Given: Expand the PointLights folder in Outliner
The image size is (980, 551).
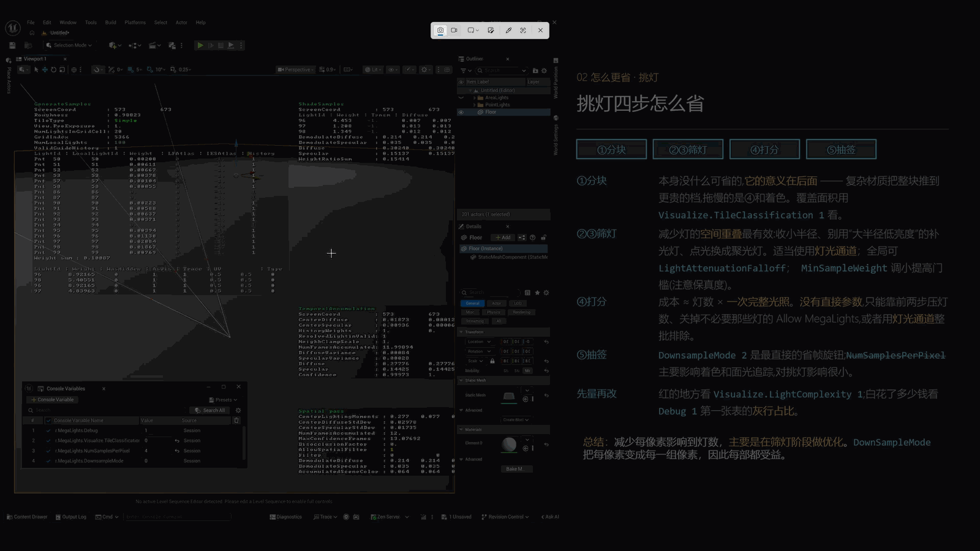Looking at the screenshot, I should pos(474,105).
